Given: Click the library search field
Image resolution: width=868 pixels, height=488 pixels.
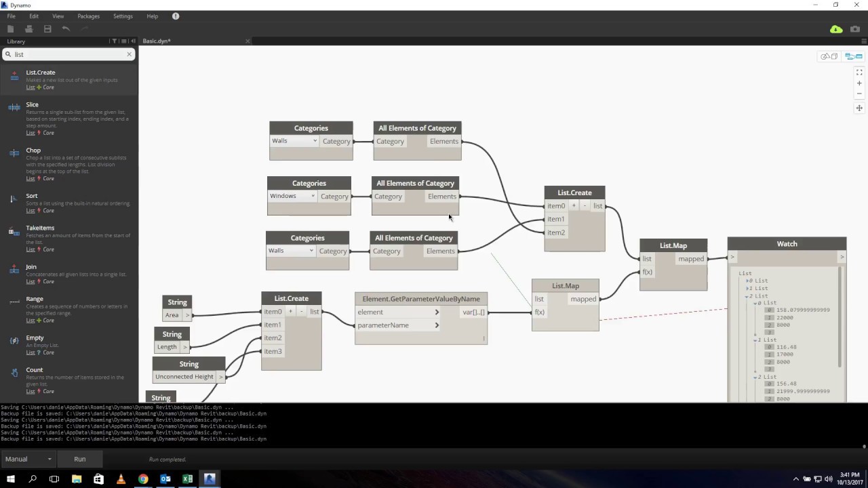Looking at the screenshot, I should pyautogui.click(x=68, y=54).
